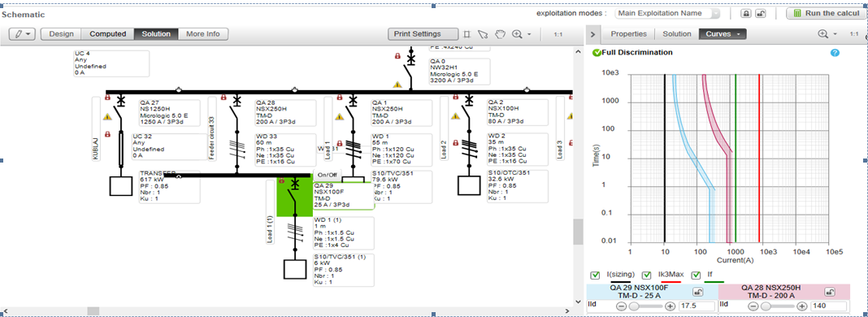Click the Ild value field showing 140
This screenshot has width=868, height=317.
pos(829,306)
